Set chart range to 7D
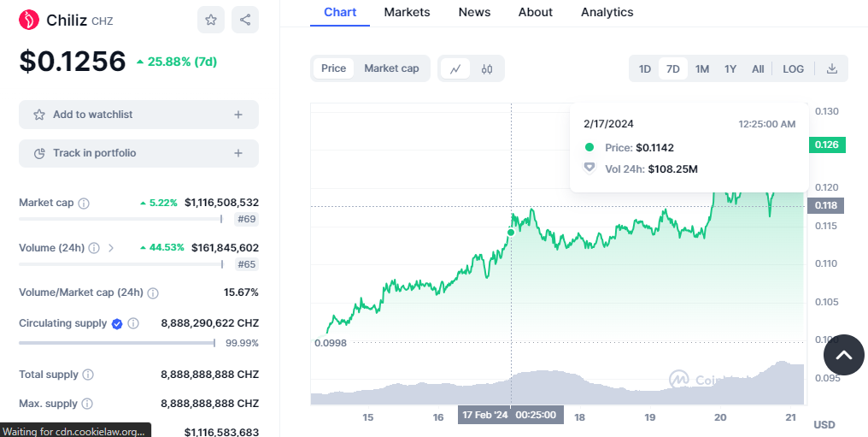Viewport: 868px width, 437px height. coord(673,69)
